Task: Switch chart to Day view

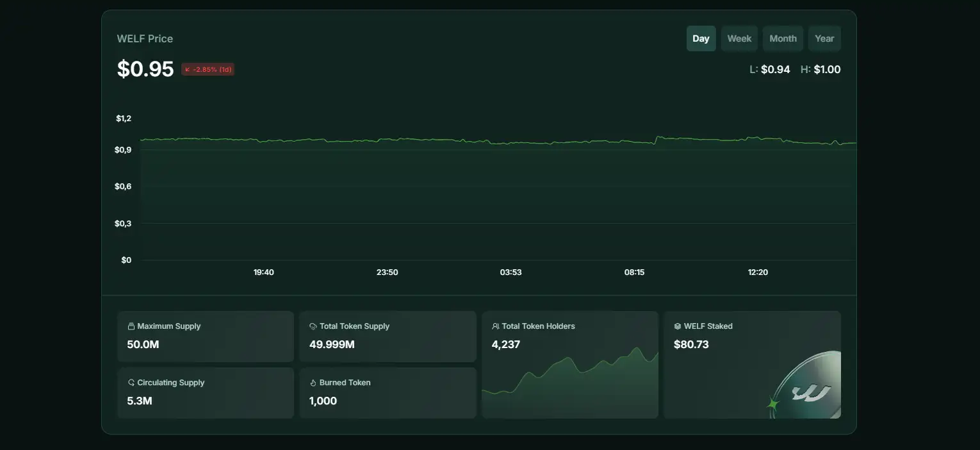Action: tap(701, 38)
